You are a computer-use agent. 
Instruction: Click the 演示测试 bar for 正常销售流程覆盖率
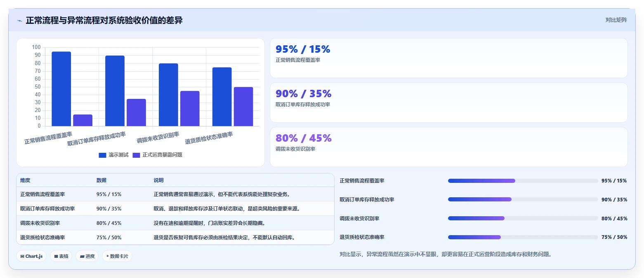[61, 89]
